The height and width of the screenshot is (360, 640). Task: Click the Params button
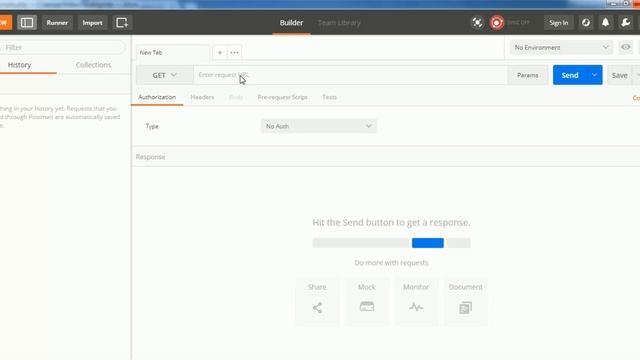point(527,75)
